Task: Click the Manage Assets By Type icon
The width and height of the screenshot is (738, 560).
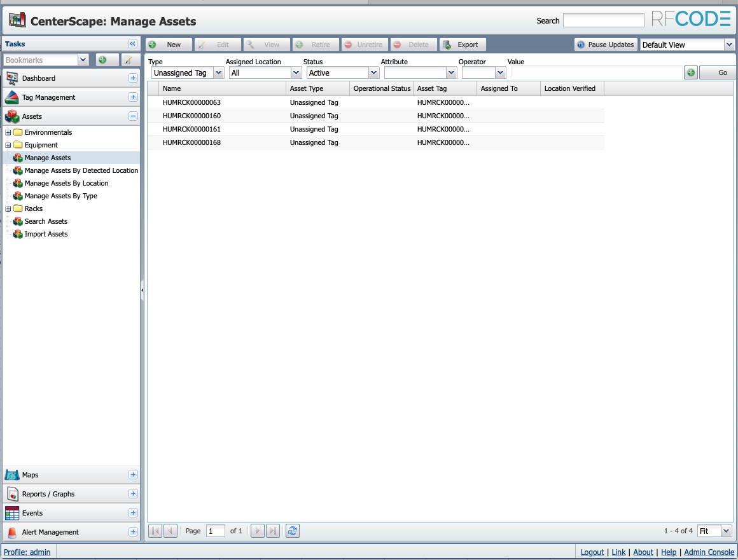Action: (x=18, y=196)
